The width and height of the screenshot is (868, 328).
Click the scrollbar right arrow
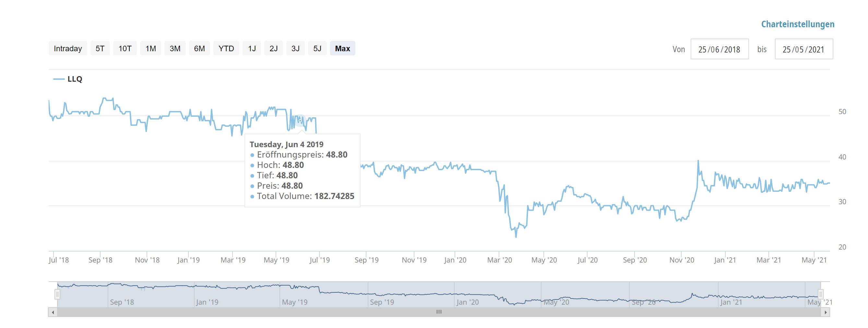click(825, 312)
